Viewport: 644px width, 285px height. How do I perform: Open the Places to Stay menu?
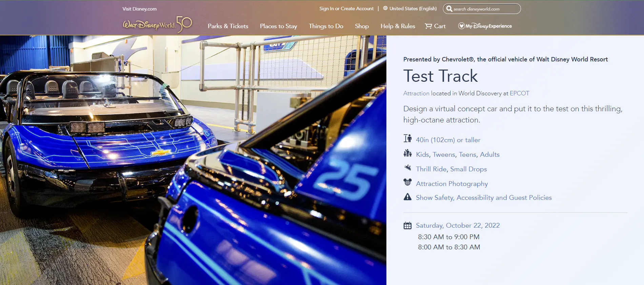pos(278,26)
